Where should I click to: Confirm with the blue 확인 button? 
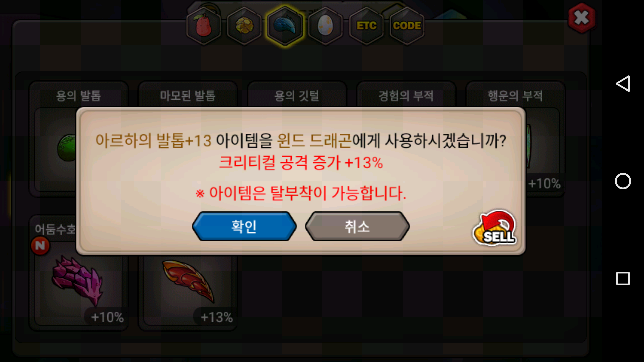click(x=244, y=226)
